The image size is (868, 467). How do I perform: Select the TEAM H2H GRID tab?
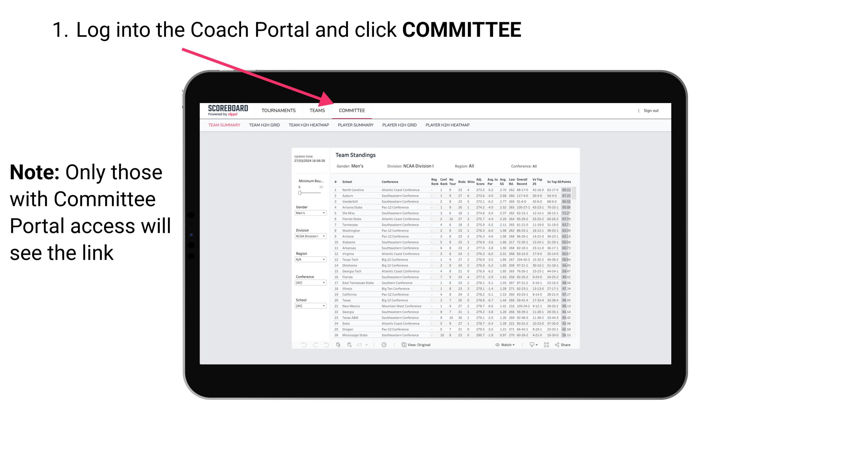click(x=265, y=126)
